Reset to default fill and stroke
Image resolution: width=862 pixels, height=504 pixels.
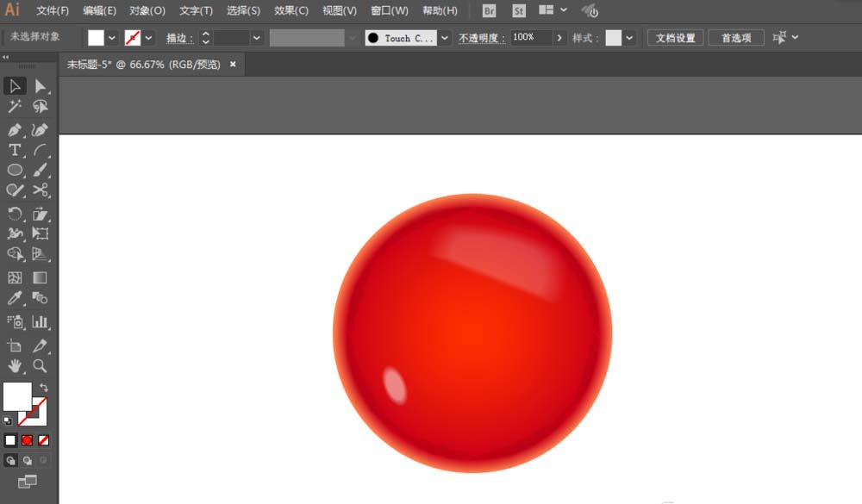(8, 421)
